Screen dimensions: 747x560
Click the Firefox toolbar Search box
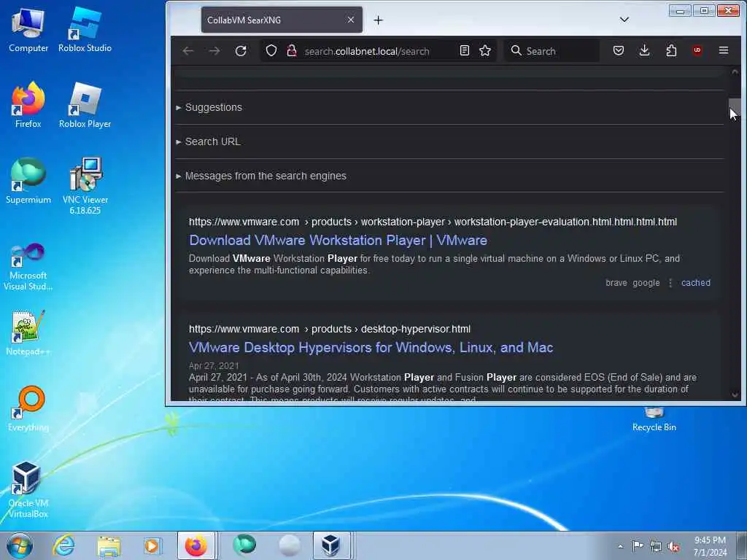click(x=551, y=51)
